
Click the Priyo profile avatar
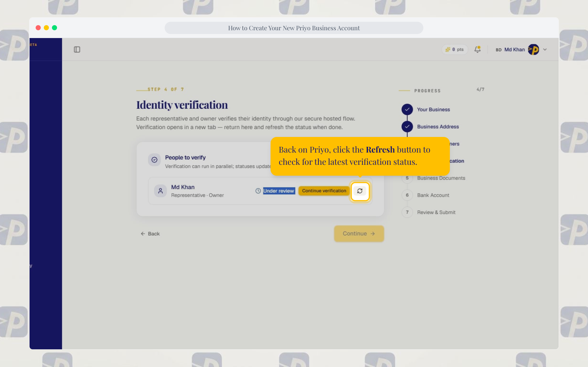tap(533, 50)
